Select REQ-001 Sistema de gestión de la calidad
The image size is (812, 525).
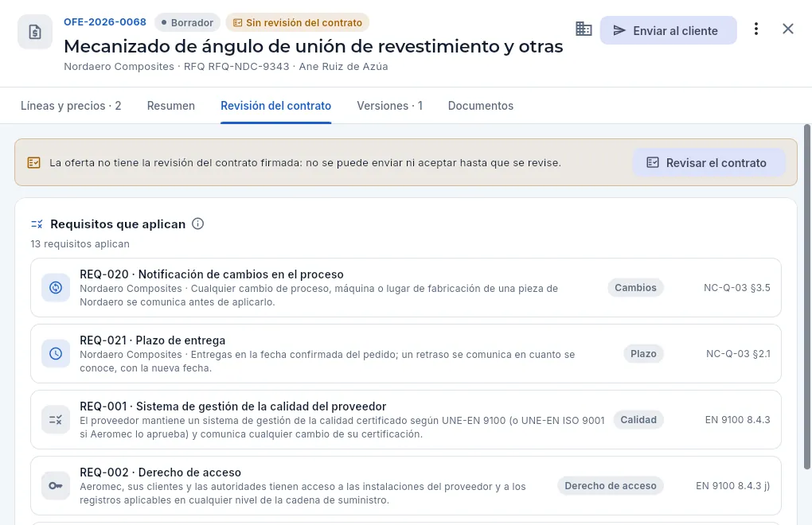tap(233, 406)
